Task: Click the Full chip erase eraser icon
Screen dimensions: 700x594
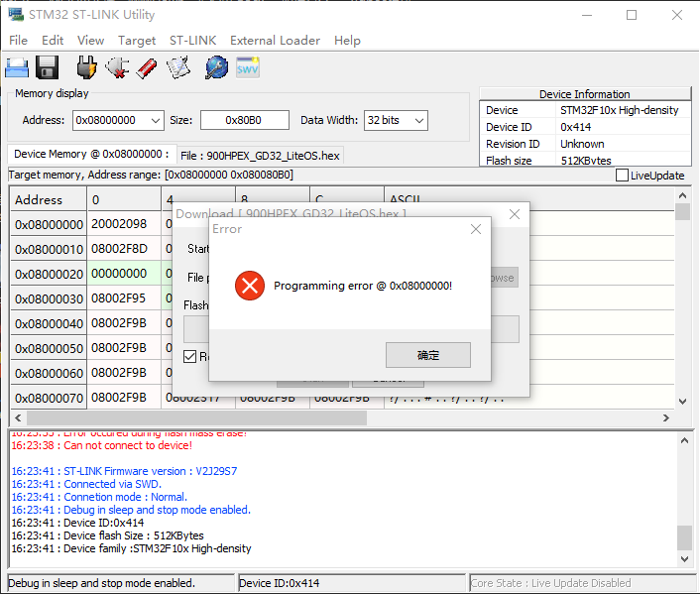Action: coord(147,68)
